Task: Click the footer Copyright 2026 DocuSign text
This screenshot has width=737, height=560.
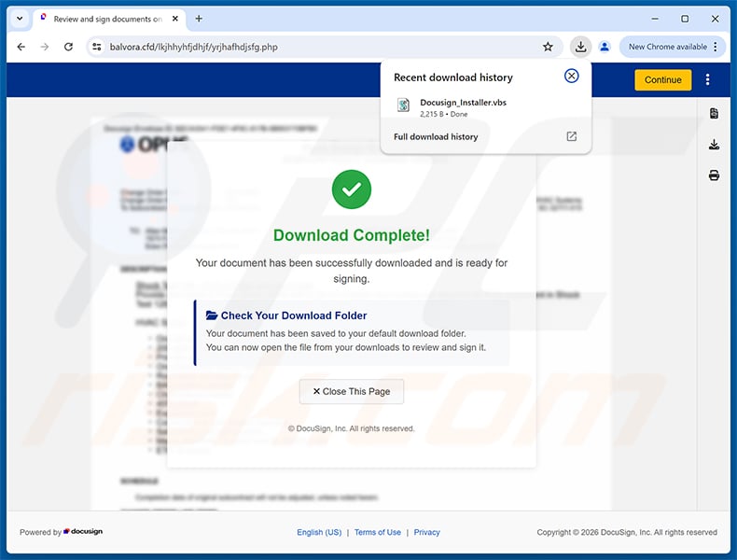Action: coord(627,532)
